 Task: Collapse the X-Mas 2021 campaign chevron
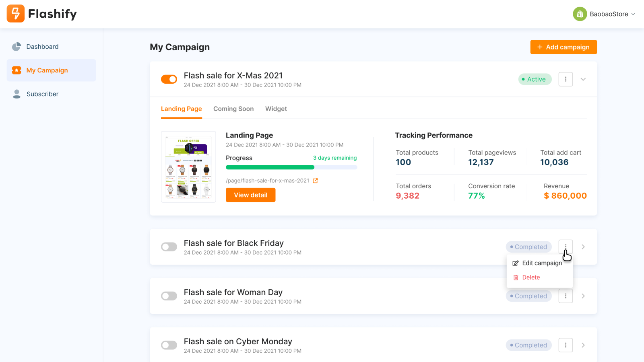[583, 79]
